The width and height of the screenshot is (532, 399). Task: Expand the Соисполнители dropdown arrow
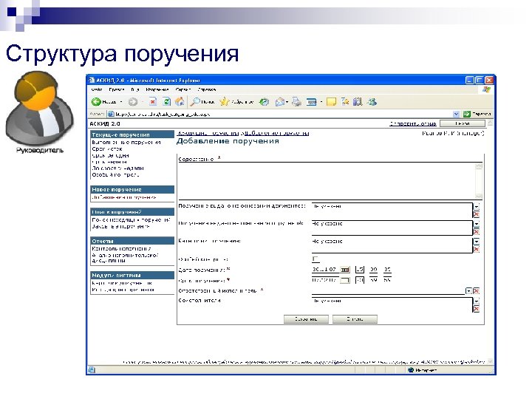coord(477,301)
